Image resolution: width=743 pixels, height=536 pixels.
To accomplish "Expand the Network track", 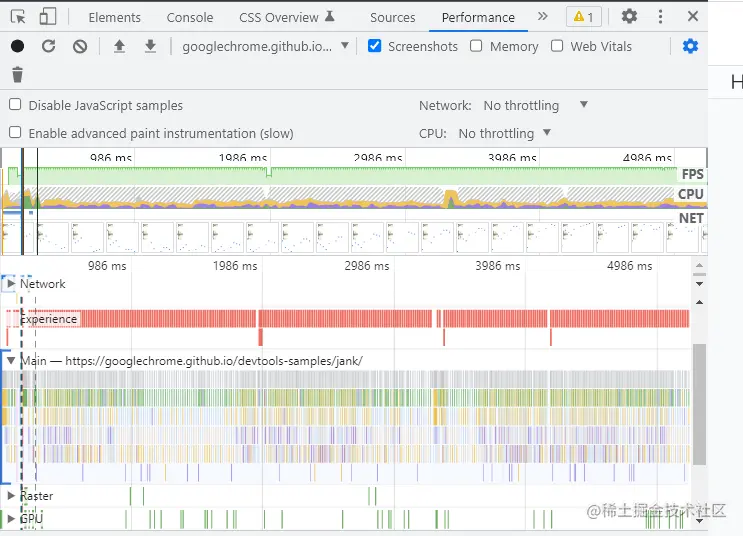I will pyautogui.click(x=11, y=283).
